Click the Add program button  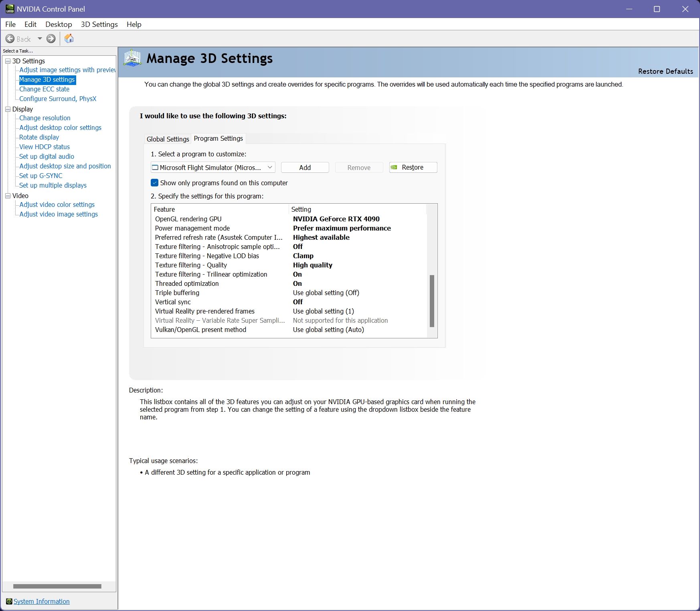[305, 168]
